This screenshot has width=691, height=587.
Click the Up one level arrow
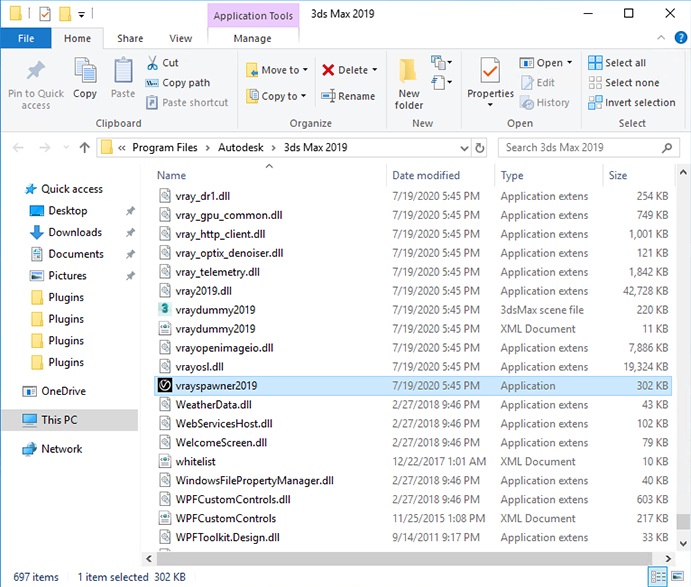(84, 148)
